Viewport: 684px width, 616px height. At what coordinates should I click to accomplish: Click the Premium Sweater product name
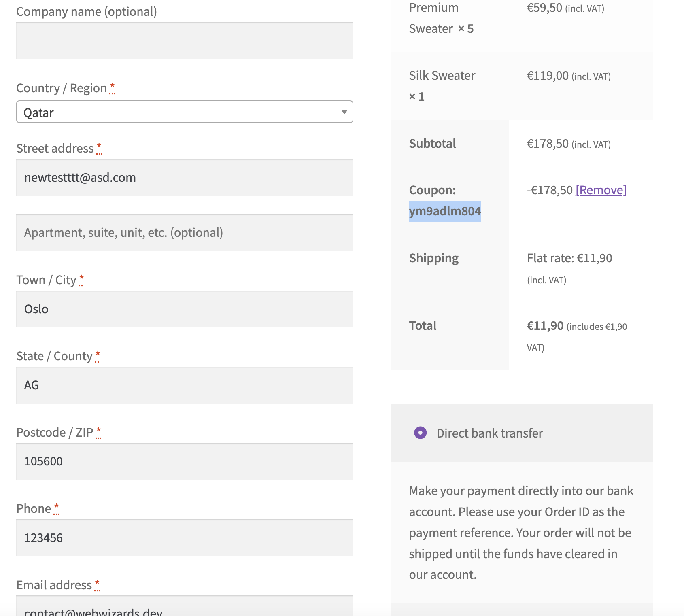point(433,18)
